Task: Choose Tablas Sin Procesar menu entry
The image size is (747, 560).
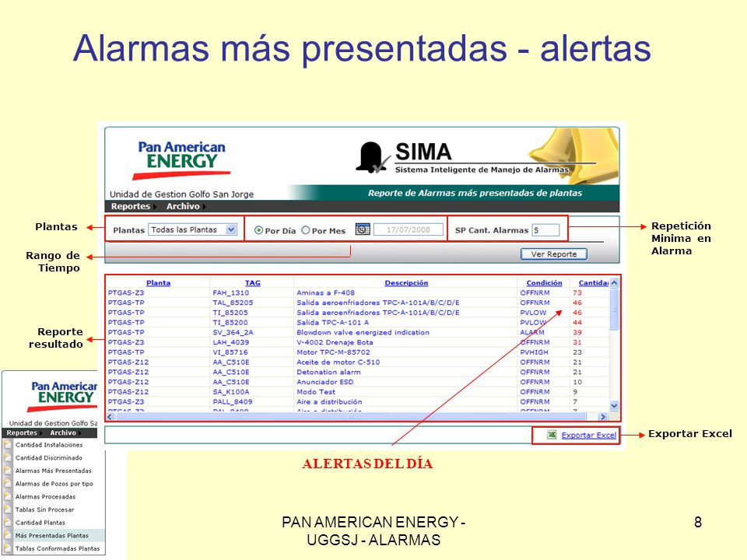Action: (45, 509)
